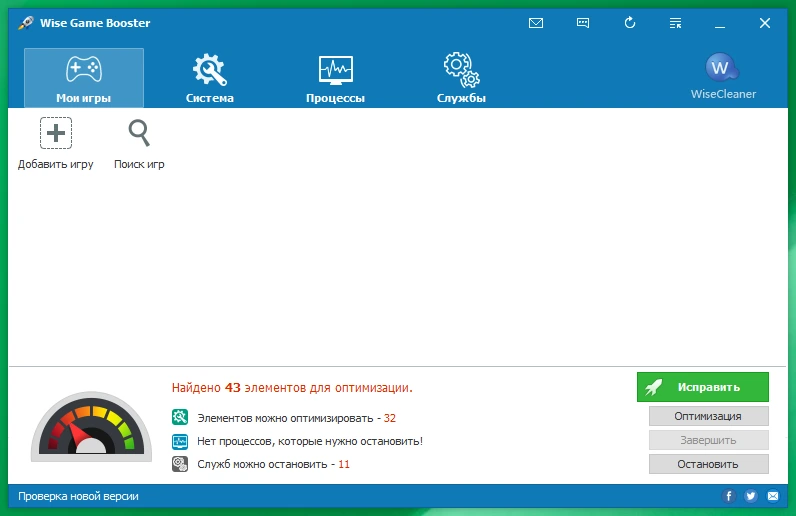
Task: Click the Остановить button
Action: tap(708, 464)
